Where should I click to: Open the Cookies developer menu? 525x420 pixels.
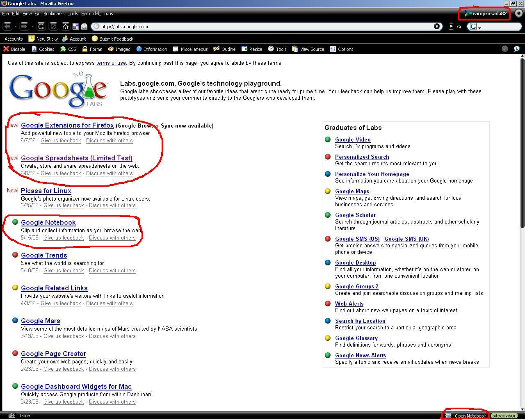(43, 49)
